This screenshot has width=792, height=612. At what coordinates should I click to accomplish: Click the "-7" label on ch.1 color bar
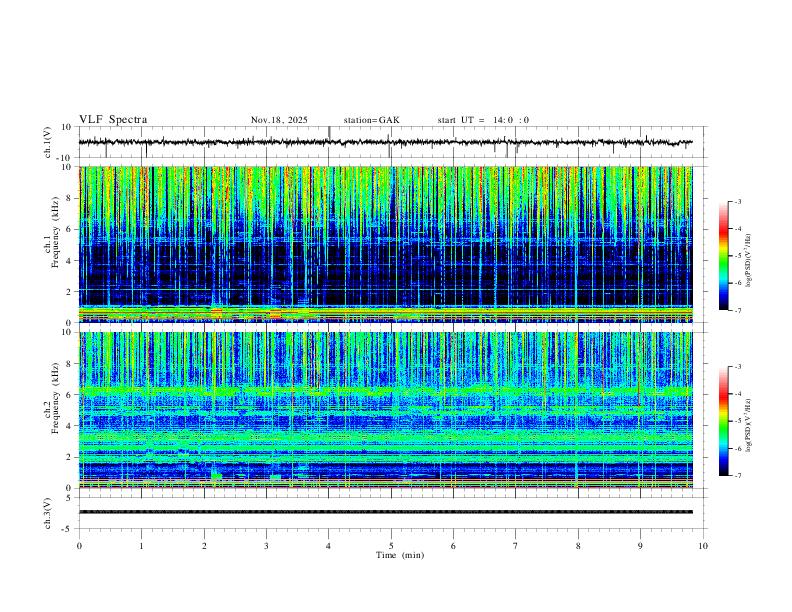click(x=737, y=310)
